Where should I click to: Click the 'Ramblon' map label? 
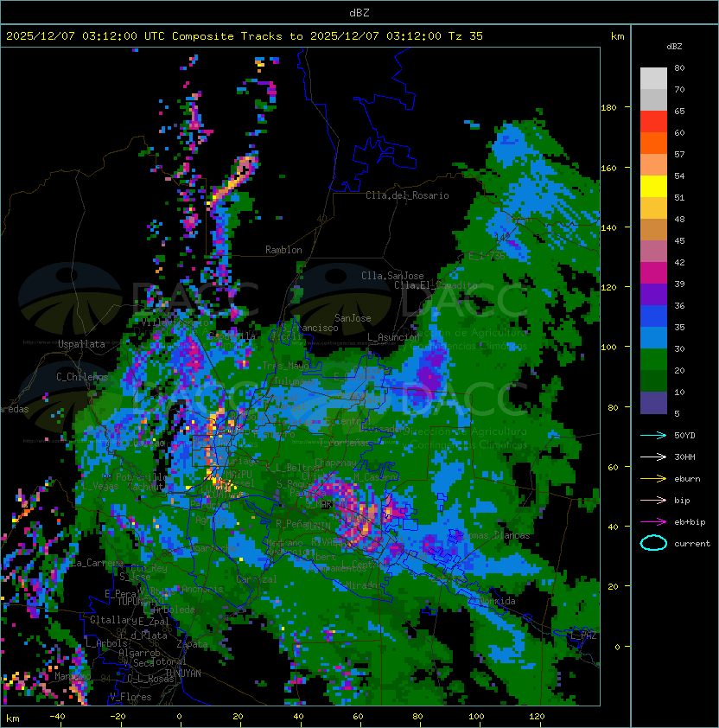coord(283,250)
